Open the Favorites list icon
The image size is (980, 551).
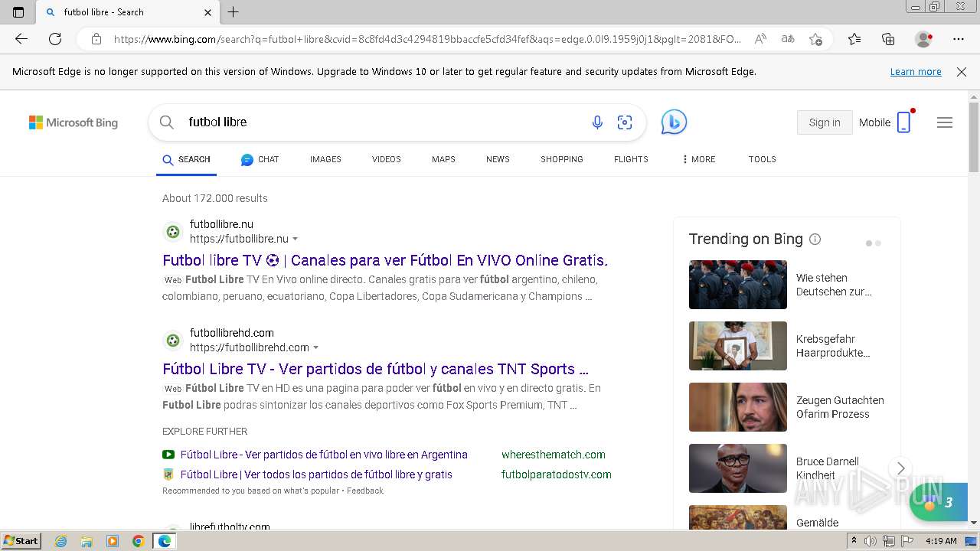pyautogui.click(x=854, y=39)
